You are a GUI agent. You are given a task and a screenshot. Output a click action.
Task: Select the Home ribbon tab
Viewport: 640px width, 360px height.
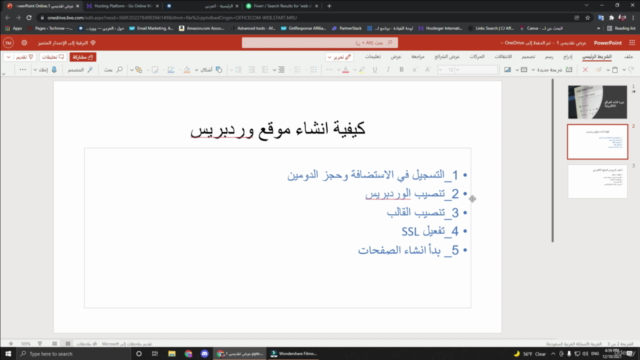(597, 57)
